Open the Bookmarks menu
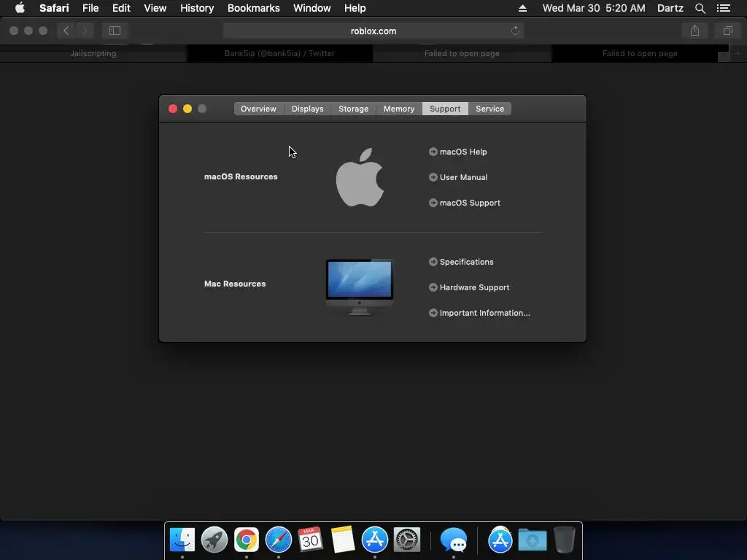747x560 pixels. tap(253, 8)
